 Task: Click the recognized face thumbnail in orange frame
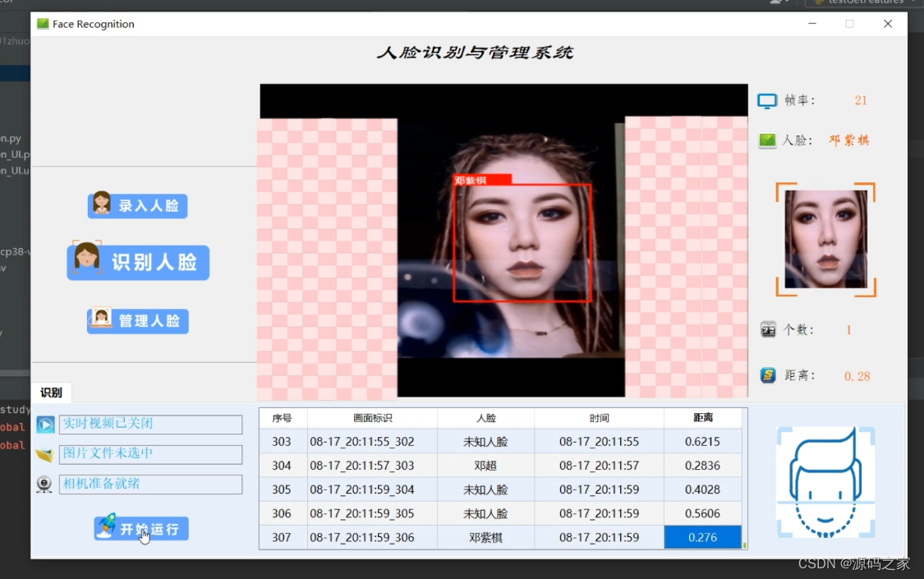[825, 239]
